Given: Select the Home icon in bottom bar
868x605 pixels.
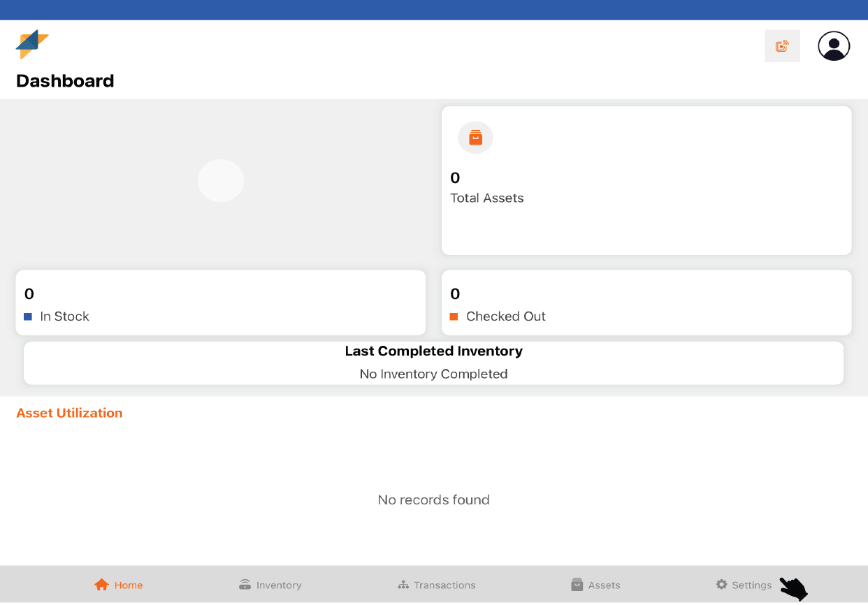Looking at the screenshot, I should click(102, 585).
